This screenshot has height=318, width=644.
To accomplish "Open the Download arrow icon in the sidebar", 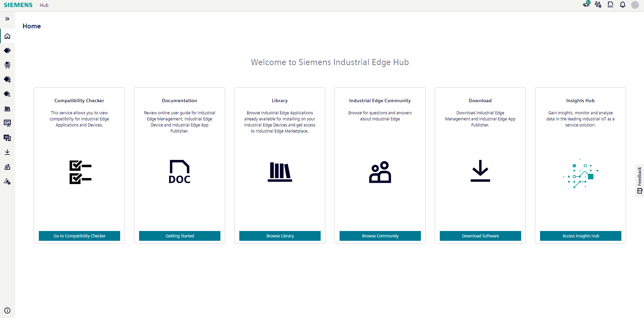I will coord(7,152).
